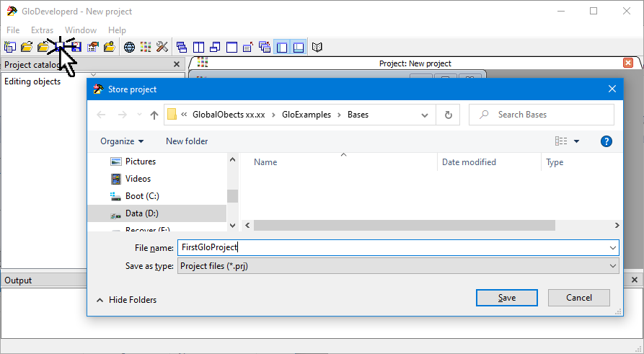Open the Extras menu
Screen dimensions: 644x354
42,30
